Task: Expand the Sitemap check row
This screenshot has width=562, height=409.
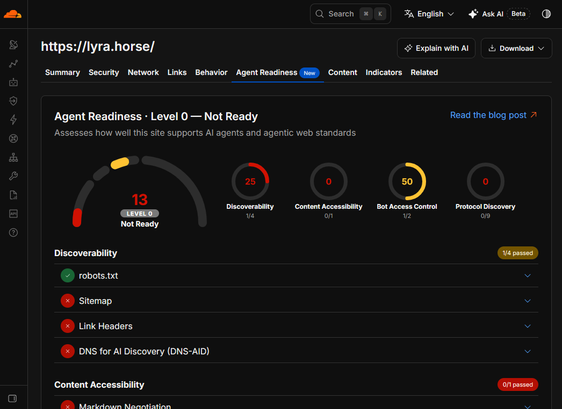Action: (296, 301)
